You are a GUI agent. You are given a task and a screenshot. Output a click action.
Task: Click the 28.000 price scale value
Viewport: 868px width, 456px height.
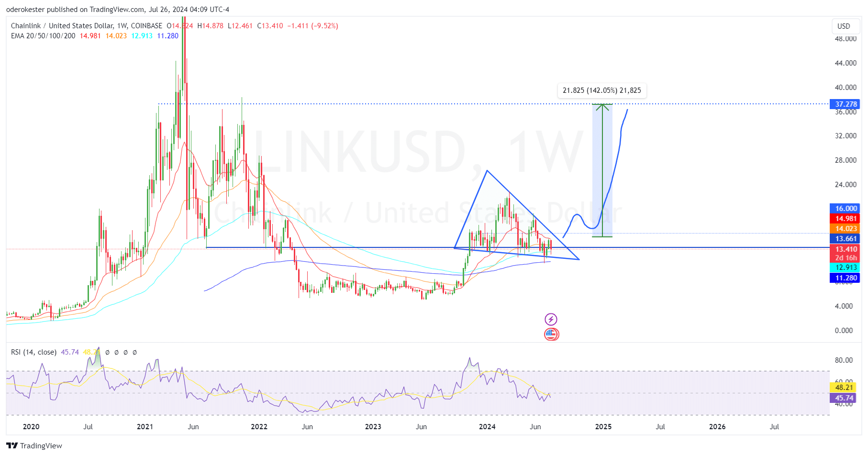(x=846, y=160)
